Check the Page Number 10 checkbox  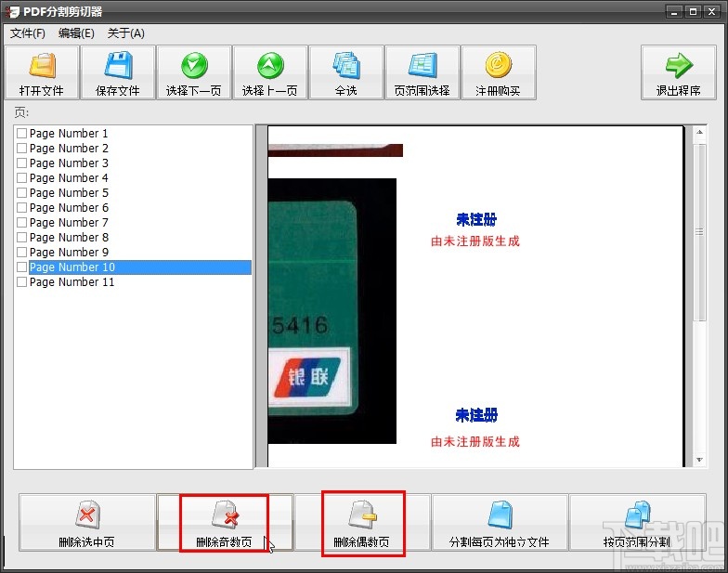pyautogui.click(x=22, y=267)
